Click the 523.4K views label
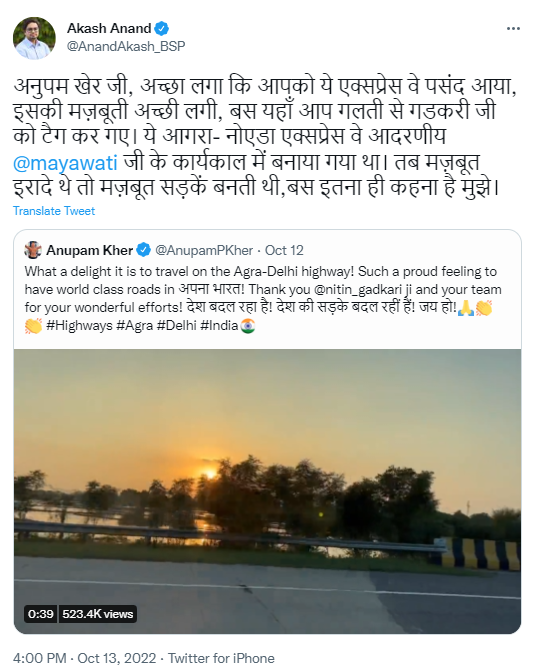The image size is (533, 665). (x=98, y=614)
